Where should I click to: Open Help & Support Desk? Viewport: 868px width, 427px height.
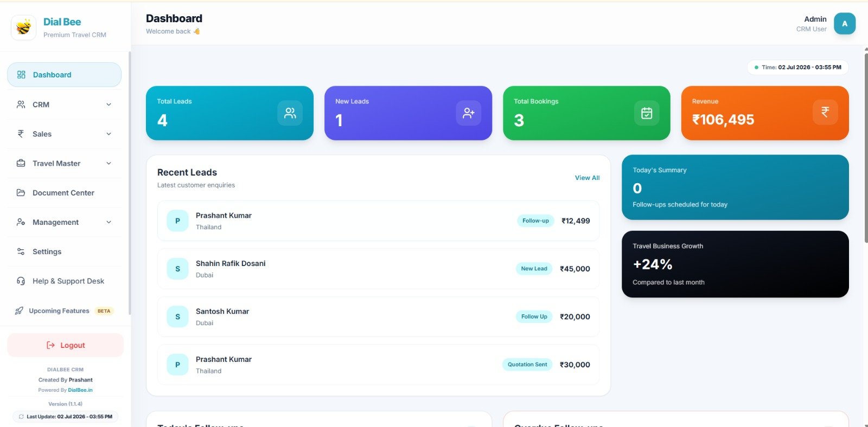pos(64,281)
